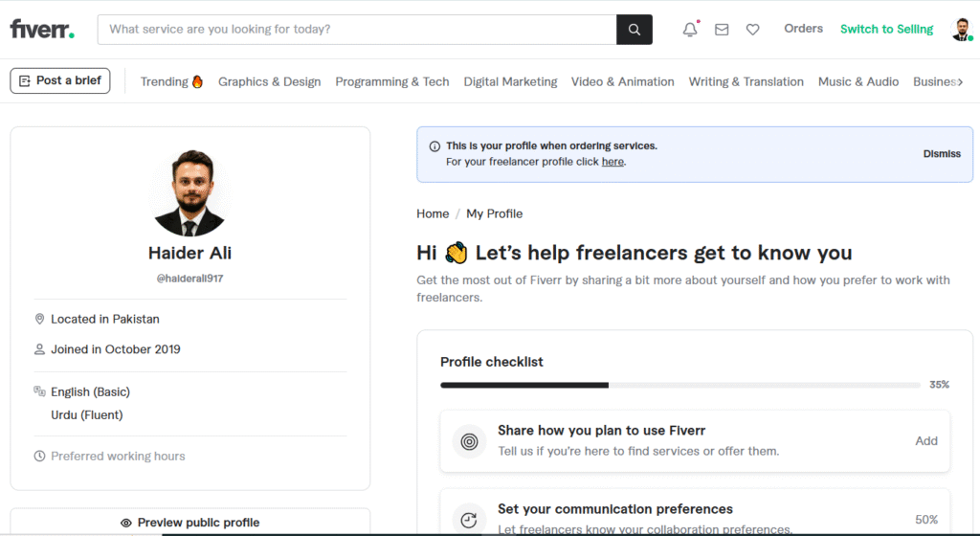Click the brief icon in Post a brief
Viewport: 980px width, 536px height.
coord(25,80)
